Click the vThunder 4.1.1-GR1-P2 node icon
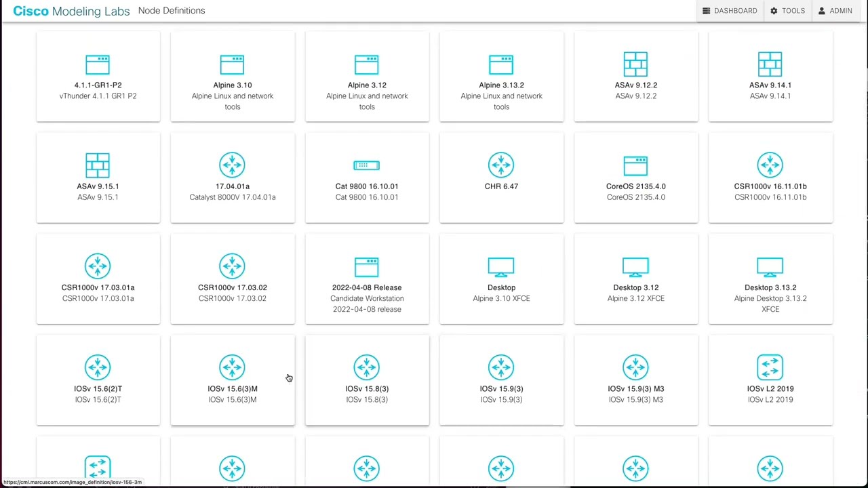The image size is (868, 488). 98,64
